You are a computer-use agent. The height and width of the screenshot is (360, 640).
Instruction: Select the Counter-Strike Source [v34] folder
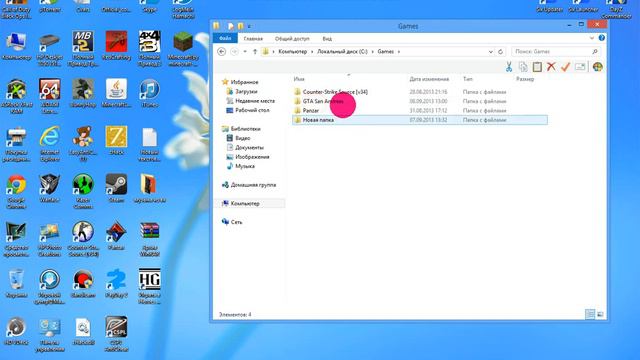click(x=335, y=92)
